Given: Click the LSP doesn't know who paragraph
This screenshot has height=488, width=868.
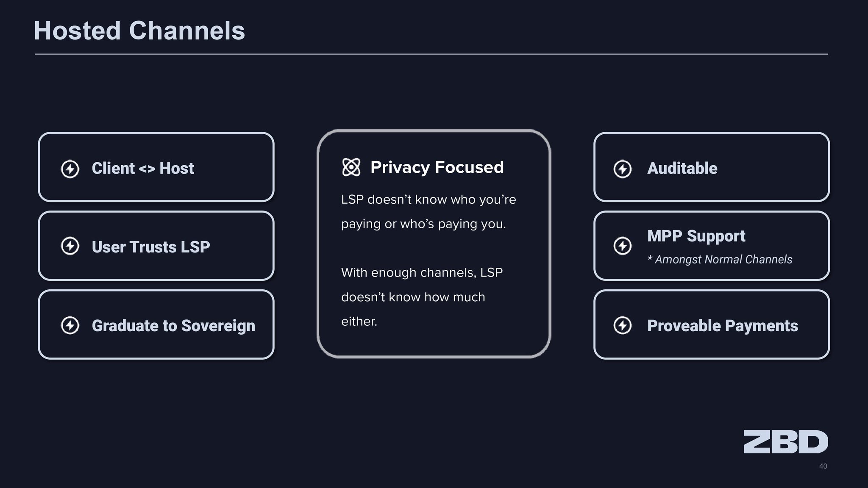Looking at the screenshot, I should [428, 211].
